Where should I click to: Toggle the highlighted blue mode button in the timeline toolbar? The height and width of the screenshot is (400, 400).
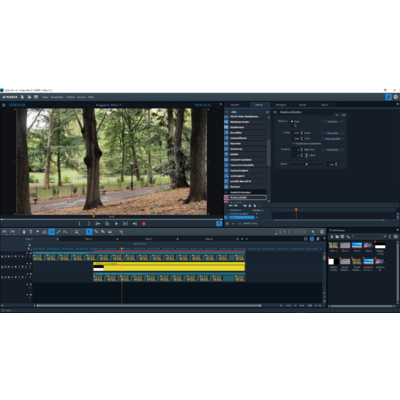point(51,232)
